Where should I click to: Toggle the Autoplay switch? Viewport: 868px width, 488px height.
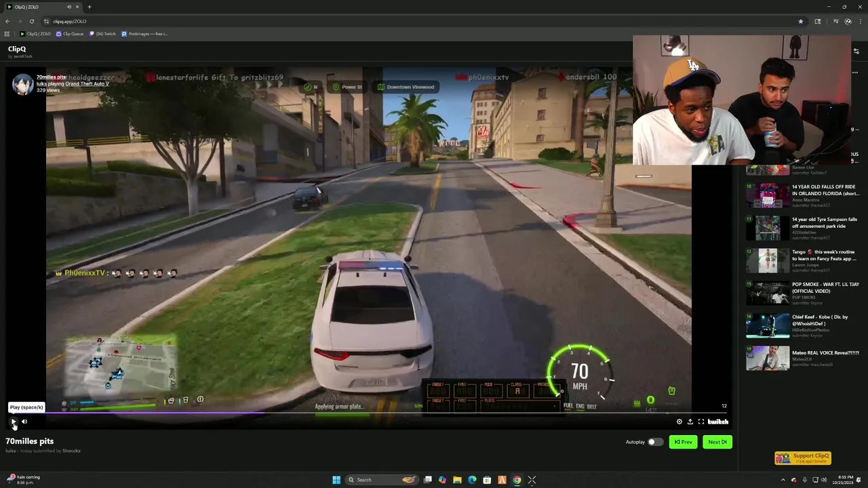click(655, 442)
